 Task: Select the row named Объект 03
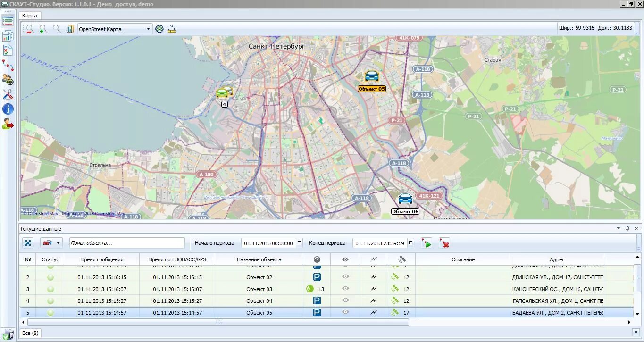click(x=326, y=289)
